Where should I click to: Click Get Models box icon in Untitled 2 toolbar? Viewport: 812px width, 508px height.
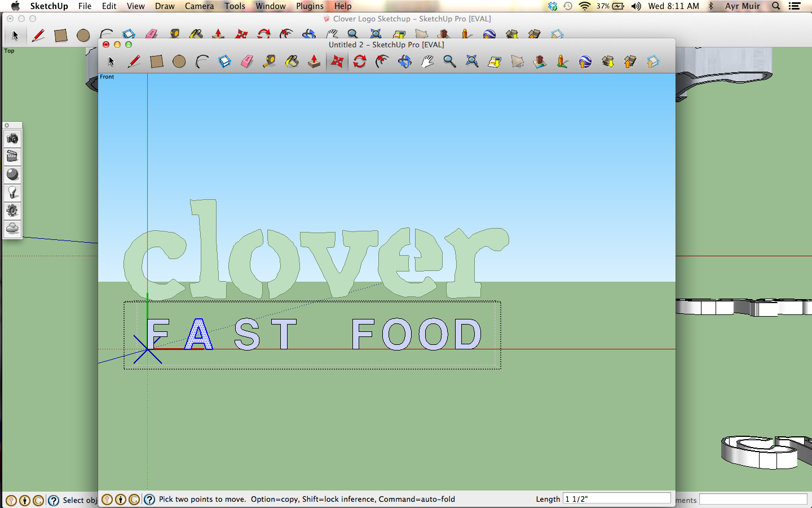click(x=607, y=62)
